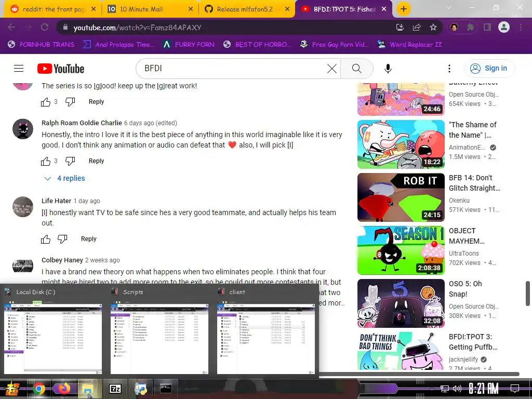
Task: Reload the current page
Action: point(45,28)
